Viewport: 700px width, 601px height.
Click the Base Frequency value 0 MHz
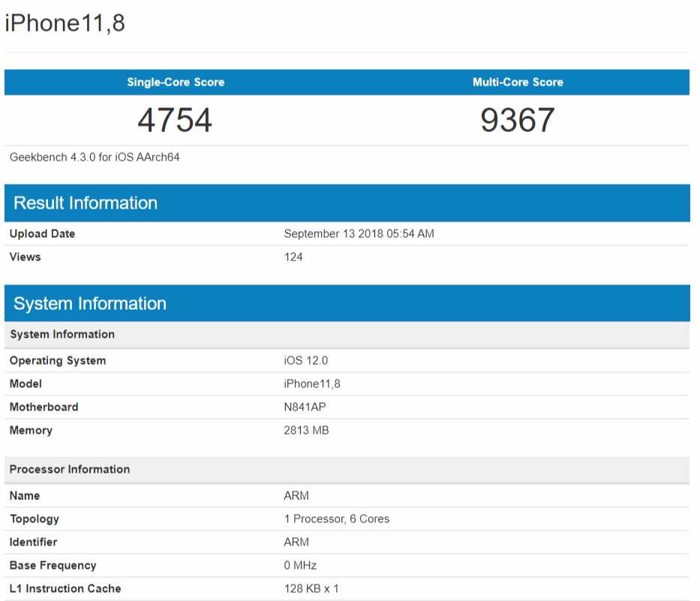coord(300,566)
